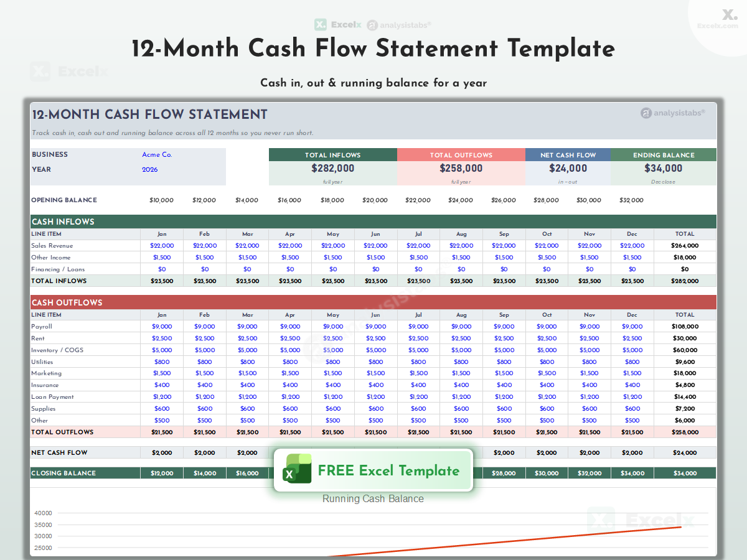Select the Utilities row label
This screenshot has width=747, height=560.
[42, 362]
